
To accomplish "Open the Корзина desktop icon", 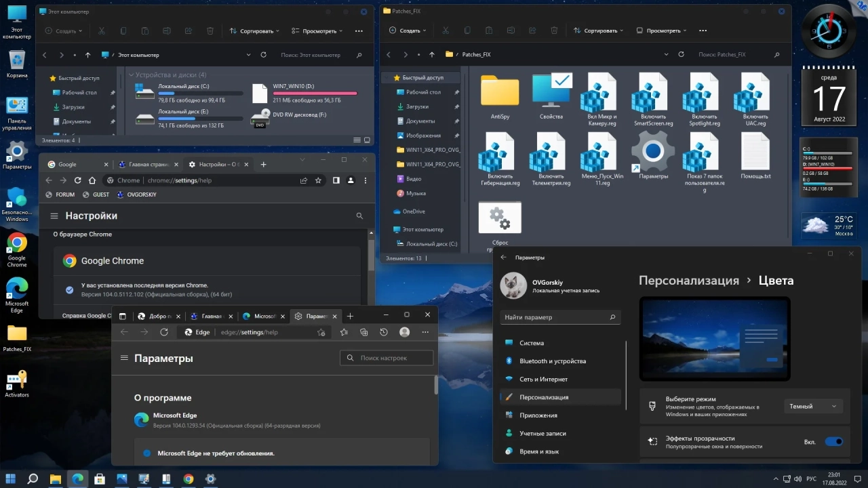I will click(17, 64).
